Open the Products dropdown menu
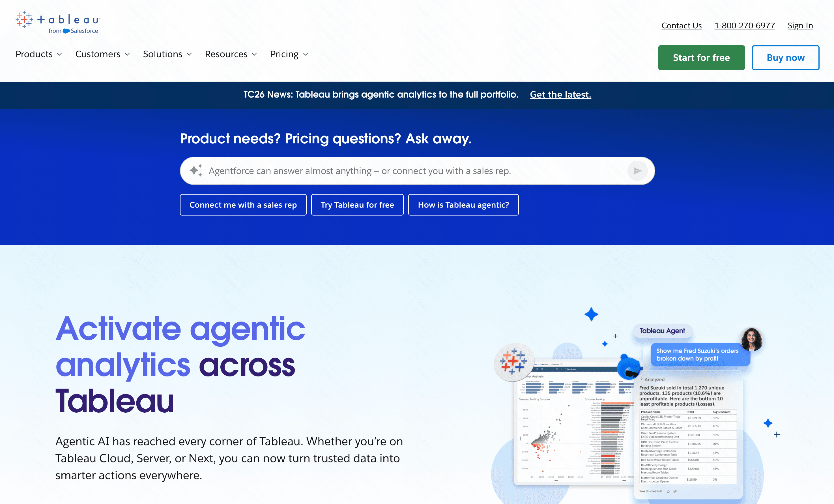 39,54
